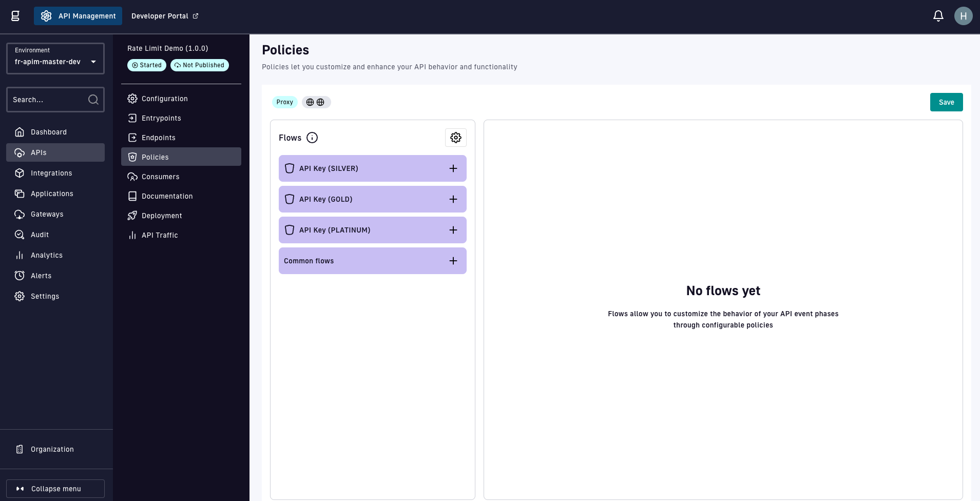The height and width of the screenshot is (501, 980).
Task: Collapse the sidebar menu
Action: click(55, 489)
